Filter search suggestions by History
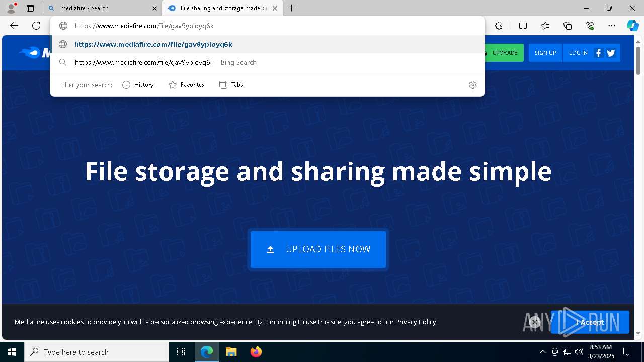Viewport: 644px width, 362px height. [x=138, y=85]
